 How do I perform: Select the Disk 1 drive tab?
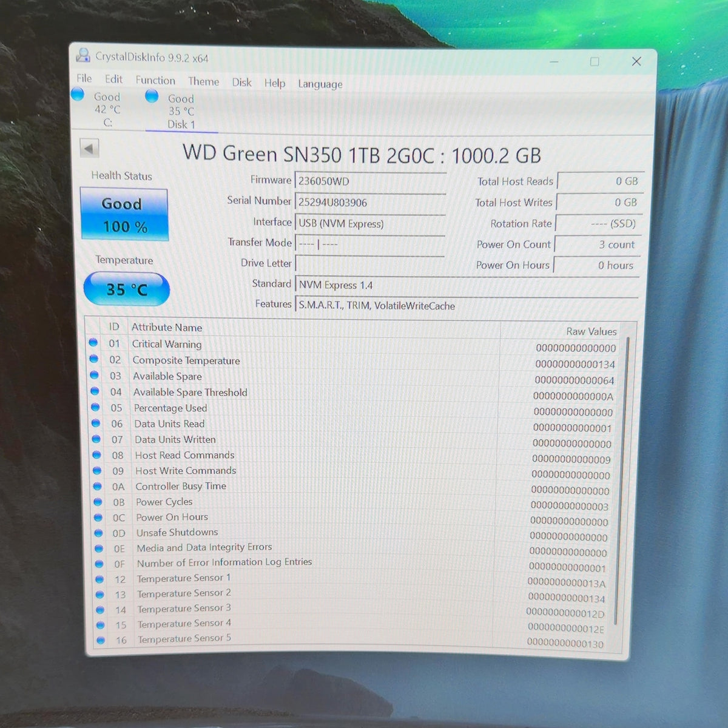tap(181, 110)
